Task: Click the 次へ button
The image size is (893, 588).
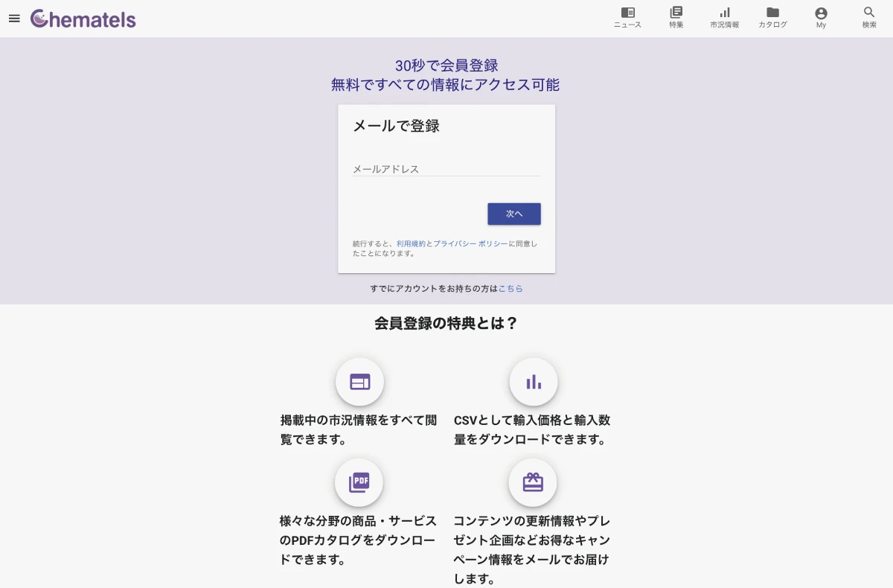Action: click(x=514, y=214)
